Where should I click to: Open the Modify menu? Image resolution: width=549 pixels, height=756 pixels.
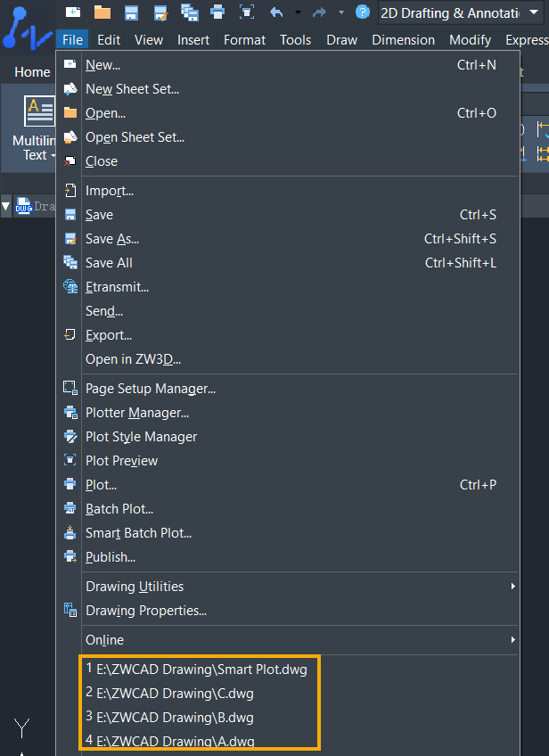point(470,39)
